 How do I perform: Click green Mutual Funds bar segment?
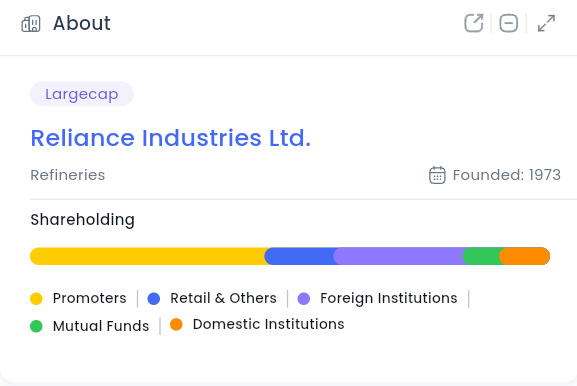(481, 256)
